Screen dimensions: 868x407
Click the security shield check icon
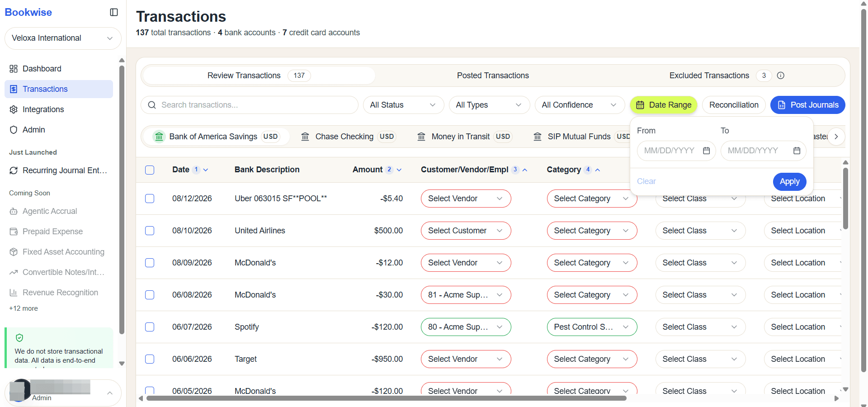coord(19,338)
